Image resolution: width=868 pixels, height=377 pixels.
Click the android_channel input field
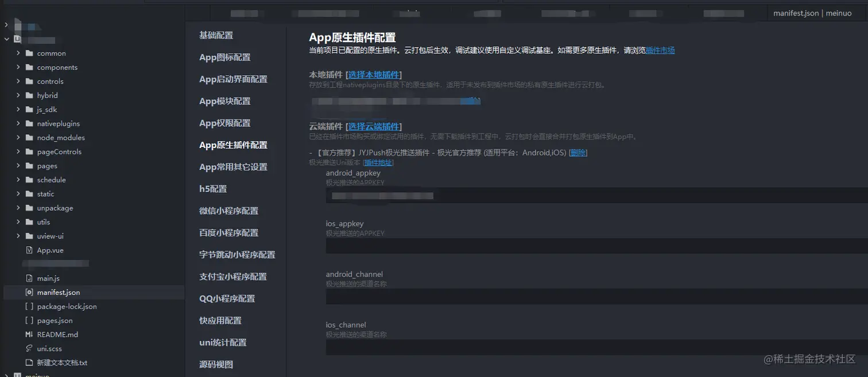pos(597,297)
